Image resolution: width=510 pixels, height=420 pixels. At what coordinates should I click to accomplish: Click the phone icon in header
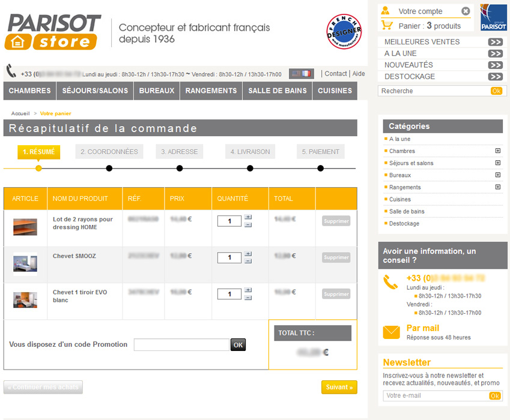point(11,71)
